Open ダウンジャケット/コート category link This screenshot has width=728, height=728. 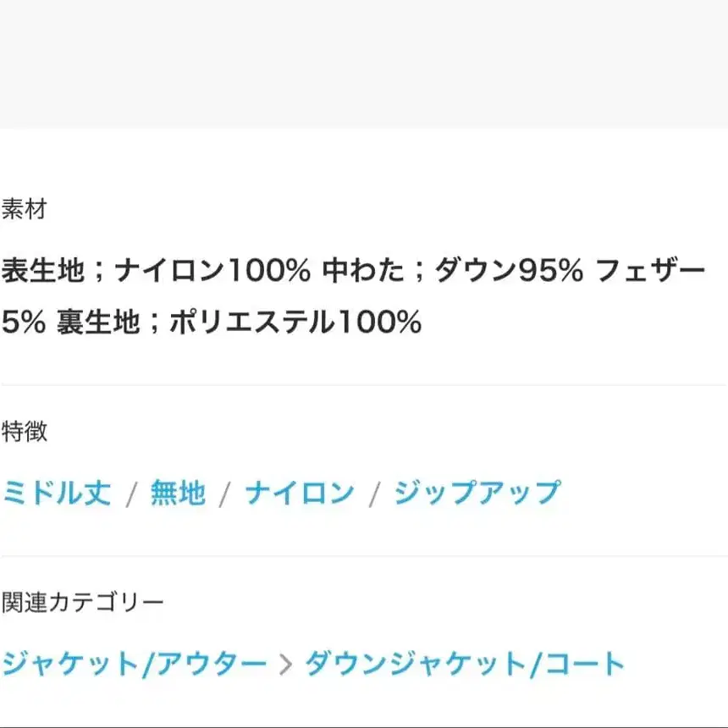464,664
